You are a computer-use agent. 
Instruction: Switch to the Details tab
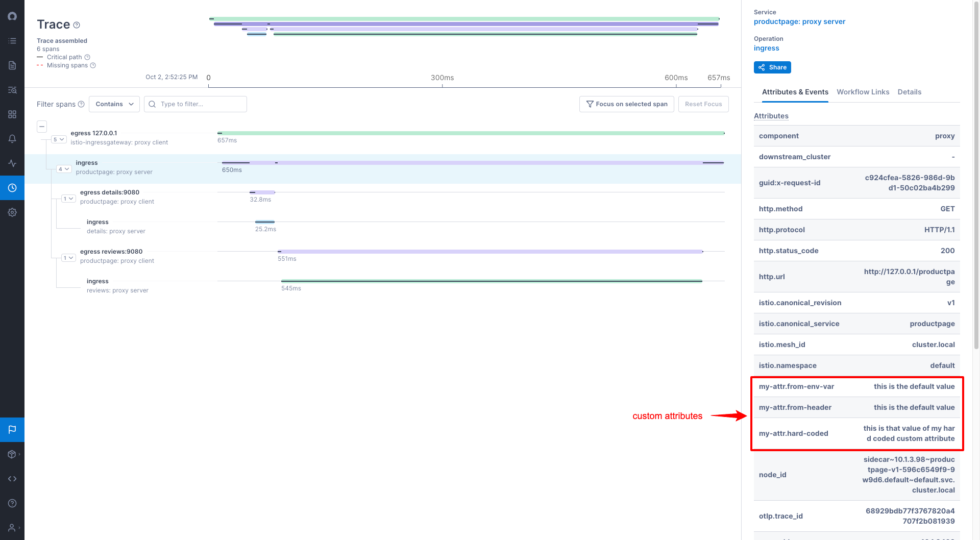coord(910,92)
